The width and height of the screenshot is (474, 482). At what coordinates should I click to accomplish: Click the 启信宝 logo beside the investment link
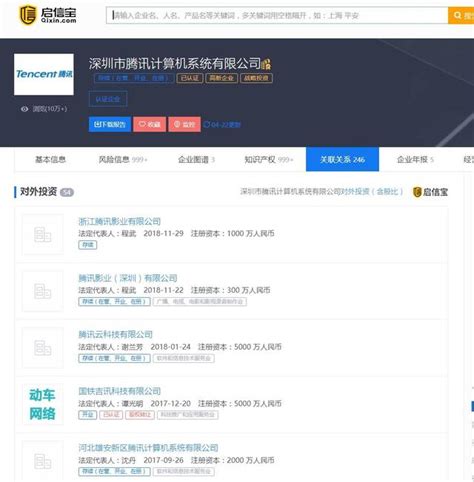(430, 192)
